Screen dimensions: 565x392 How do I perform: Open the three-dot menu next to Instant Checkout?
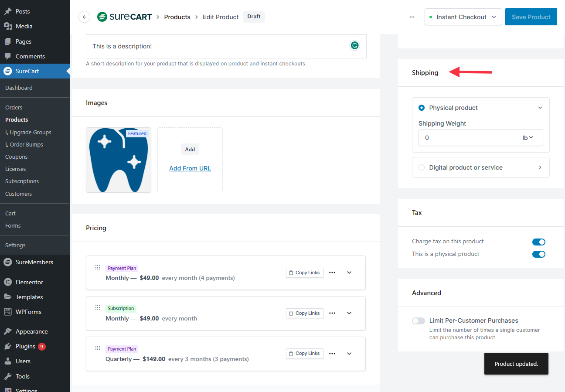[x=412, y=17]
